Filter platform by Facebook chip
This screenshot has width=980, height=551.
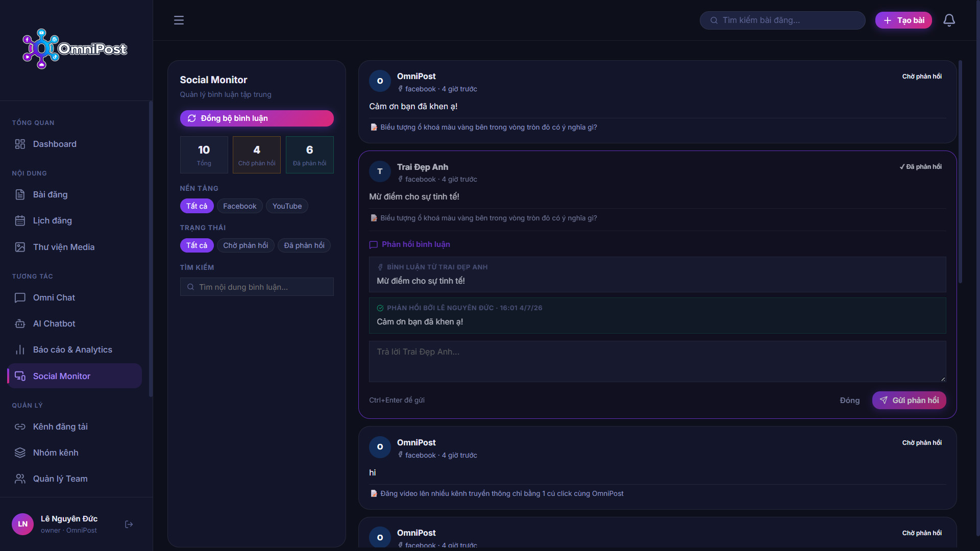(239, 206)
